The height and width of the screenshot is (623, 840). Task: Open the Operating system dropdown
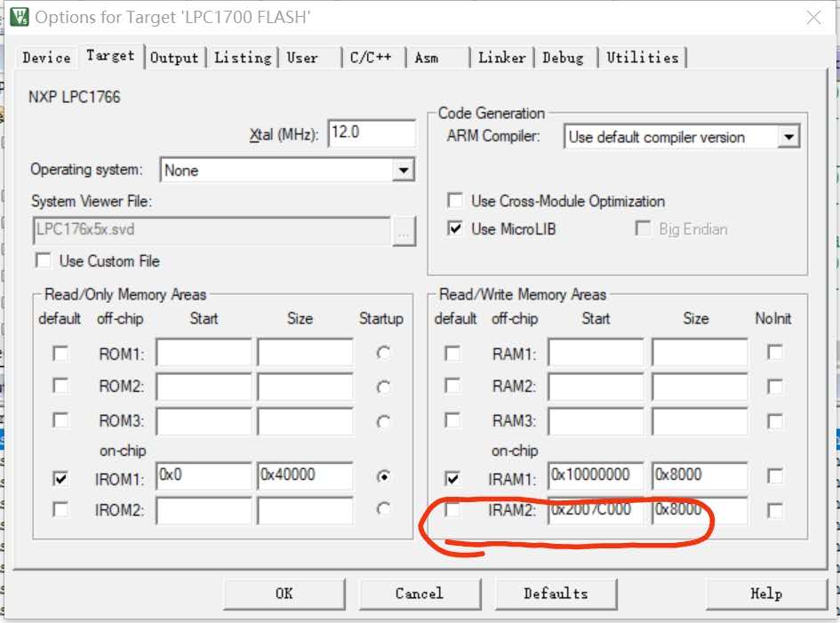pos(404,170)
